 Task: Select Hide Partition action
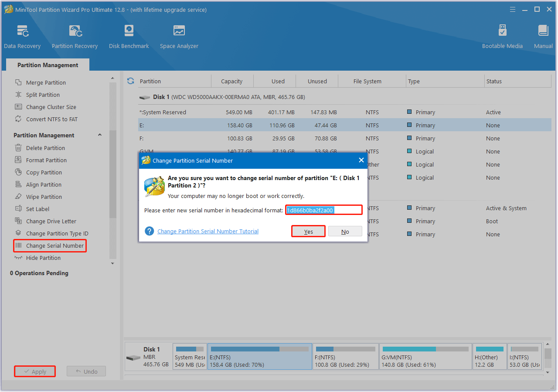click(43, 258)
